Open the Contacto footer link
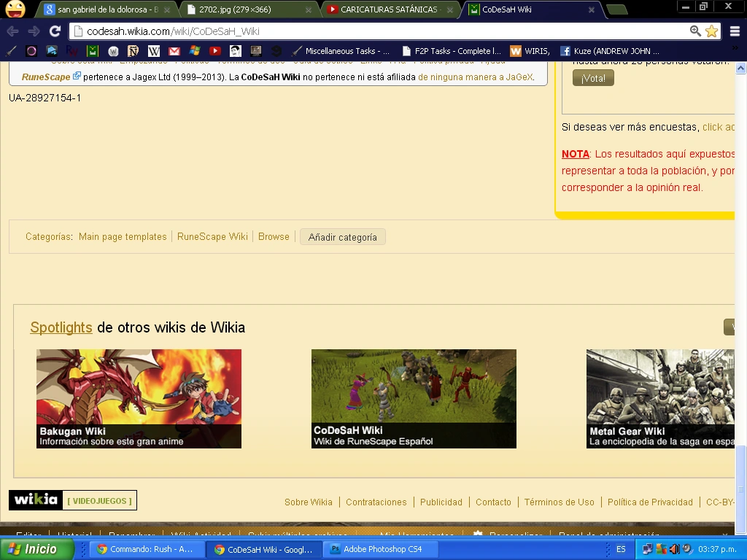The height and width of the screenshot is (560, 747). click(x=493, y=502)
